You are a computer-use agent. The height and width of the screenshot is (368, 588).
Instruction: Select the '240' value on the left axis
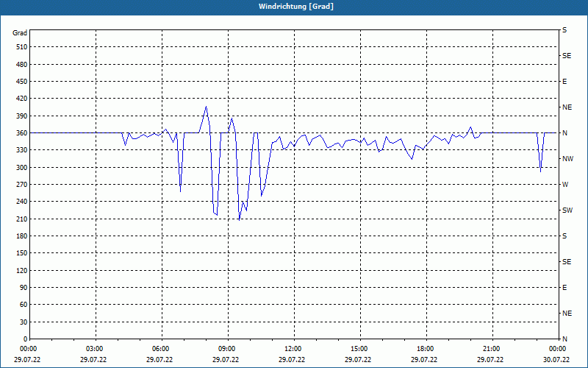click(x=22, y=202)
